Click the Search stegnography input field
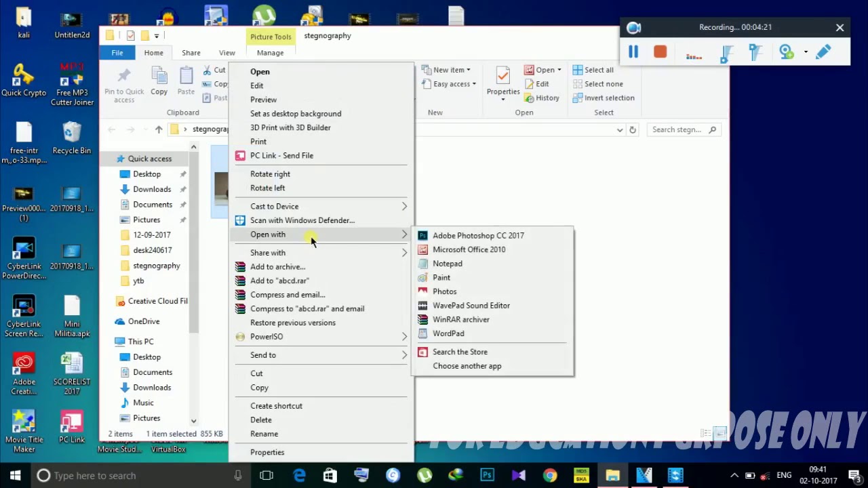Viewport: 868px width, 488px height. point(677,129)
